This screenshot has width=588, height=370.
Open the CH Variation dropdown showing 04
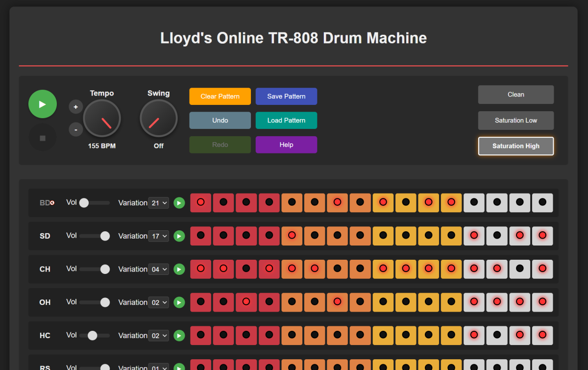click(159, 269)
